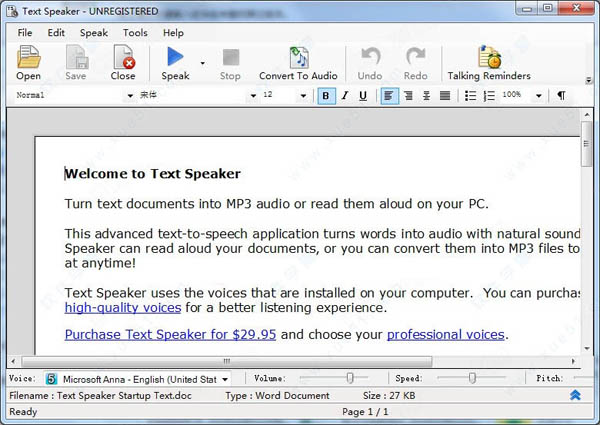The height and width of the screenshot is (425, 600).
Task: Expand the toolbar overflow arrow at the right edge
Action: point(589,80)
